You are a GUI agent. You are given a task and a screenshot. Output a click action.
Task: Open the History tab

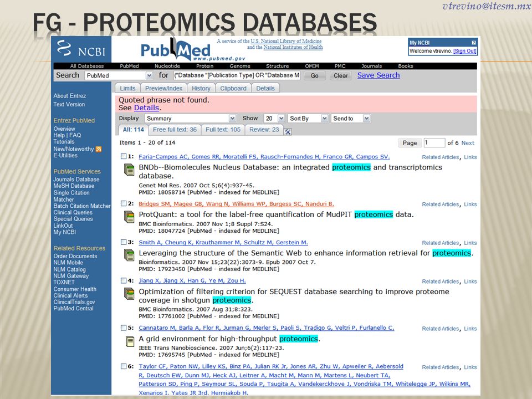(201, 88)
